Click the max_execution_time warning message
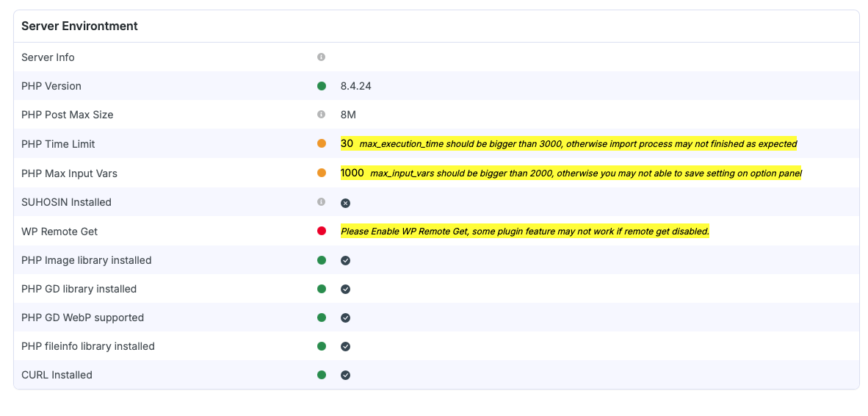868x416 pixels. coord(578,144)
